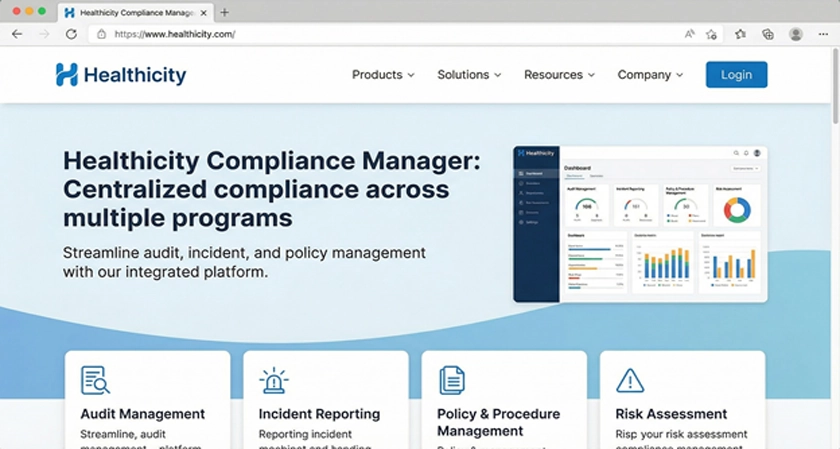The height and width of the screenshot is (449, 840).
Task: Click the Incident Reporting siren icon
Action: pos(273,380)
